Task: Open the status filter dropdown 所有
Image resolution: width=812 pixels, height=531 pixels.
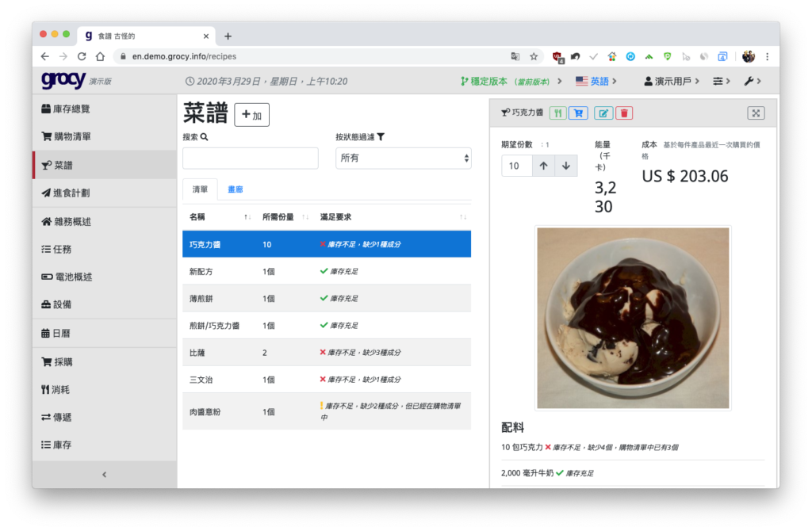Action: click(404, 158)
